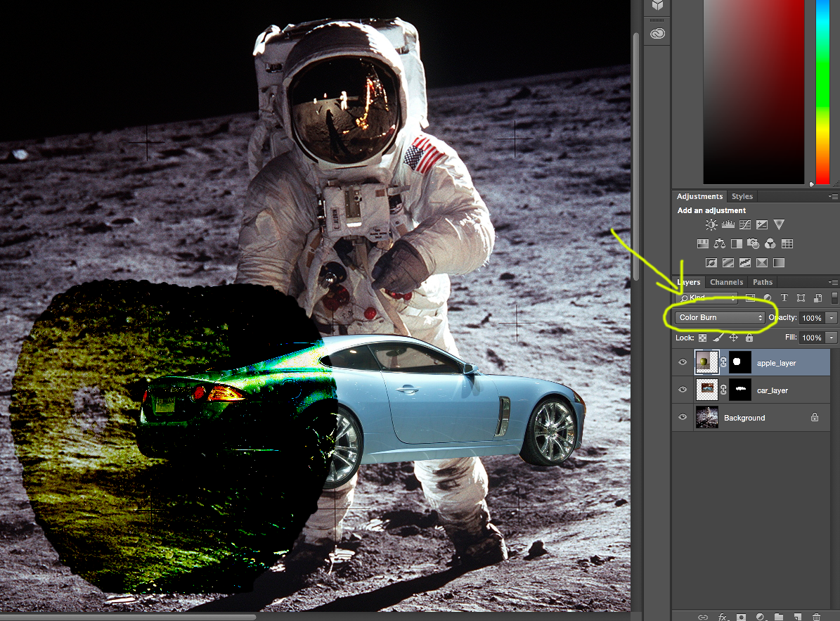The image size is (840, 621).
Task: Open the Color Burn blend mode dropdown
Action: (720, 318)
